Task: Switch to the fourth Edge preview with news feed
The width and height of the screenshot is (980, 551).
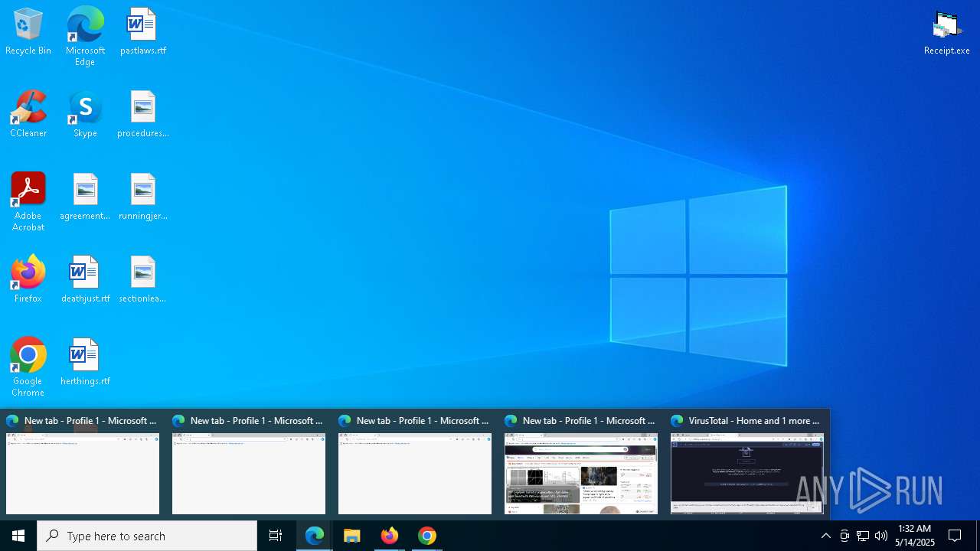Action: coord(581,474)
